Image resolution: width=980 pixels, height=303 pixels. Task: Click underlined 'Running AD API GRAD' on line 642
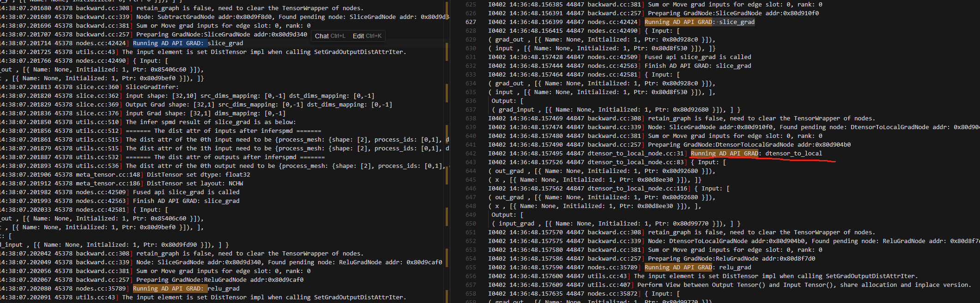724,154
